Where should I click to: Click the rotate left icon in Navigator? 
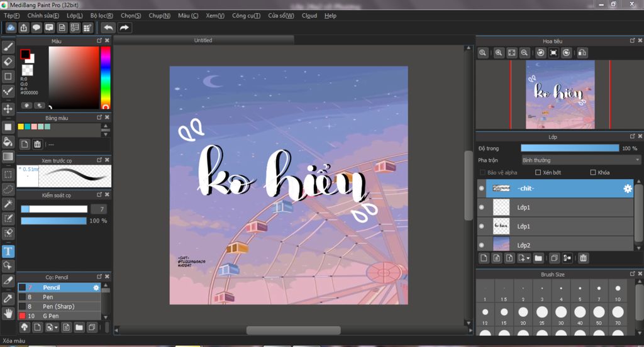540,53
